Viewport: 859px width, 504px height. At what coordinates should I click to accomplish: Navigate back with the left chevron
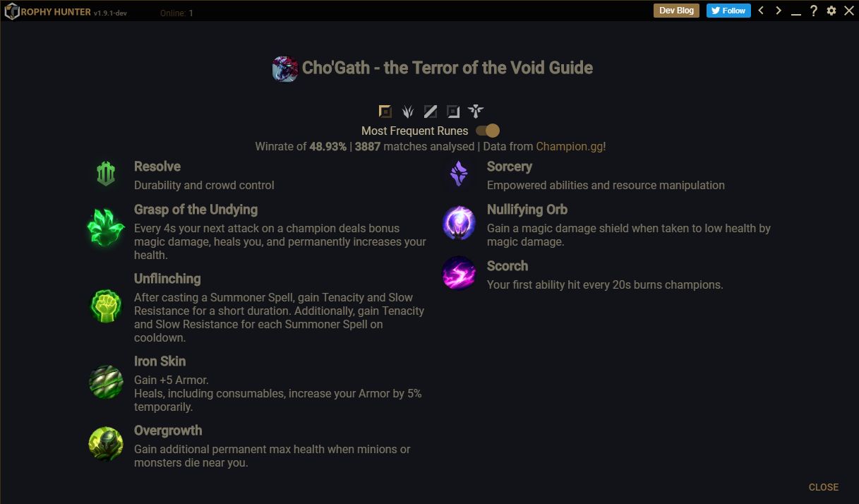[761, 11]
